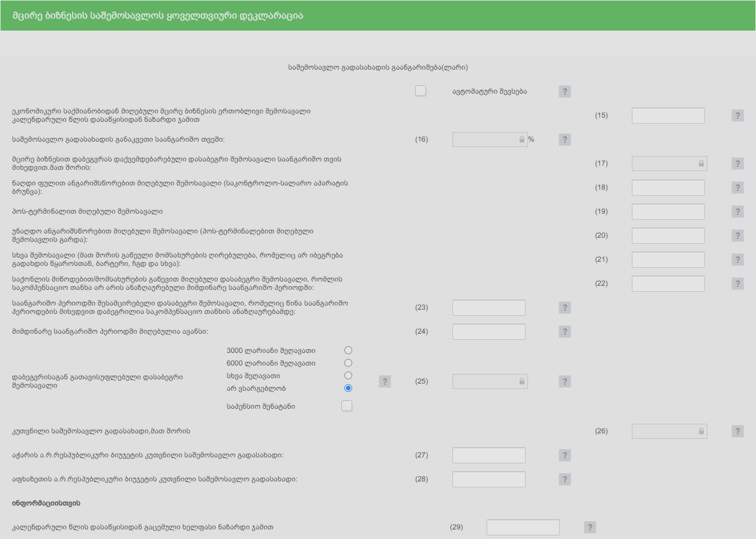
Task: Focus cash income input field (18)
Action: (x=668, y=187)
